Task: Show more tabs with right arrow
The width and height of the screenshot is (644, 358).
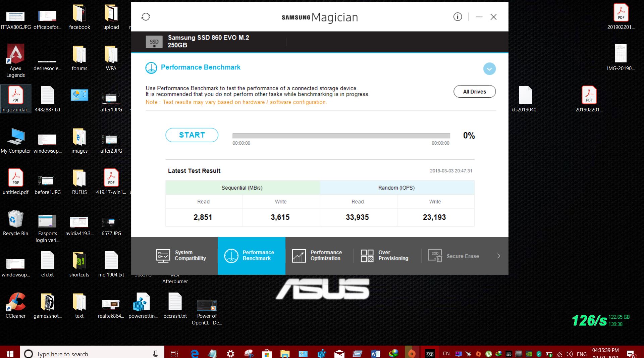Action: pyautogui.click(x=498, y=256)
